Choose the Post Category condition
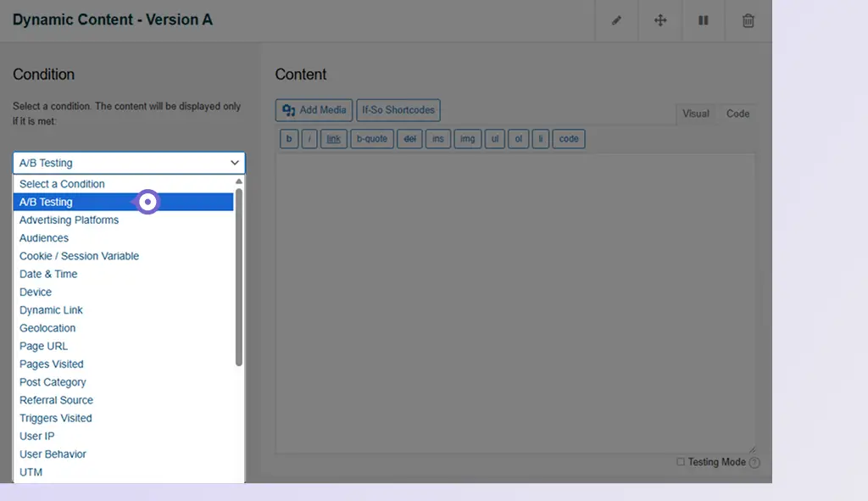 click(123, 382)
